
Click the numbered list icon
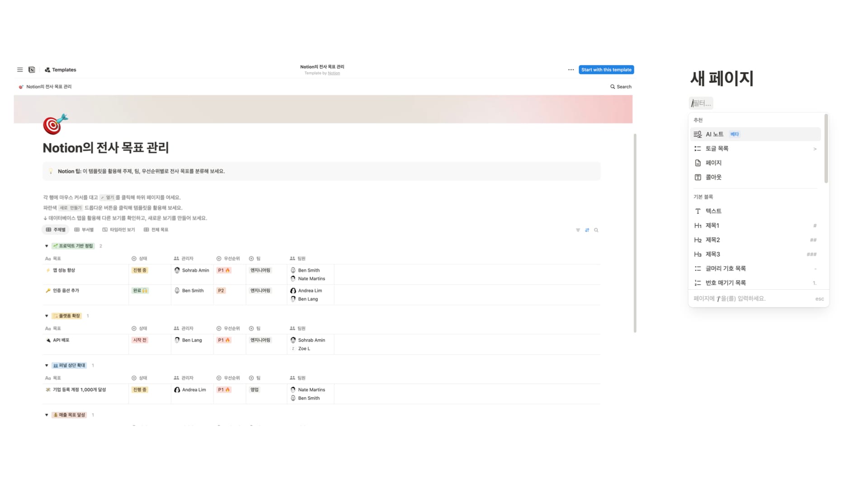pyautogui.click(x=698, y=283)
